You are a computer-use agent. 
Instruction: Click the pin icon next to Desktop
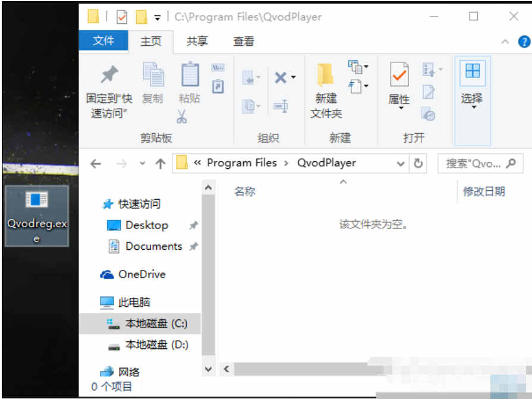tap(194, 225)
